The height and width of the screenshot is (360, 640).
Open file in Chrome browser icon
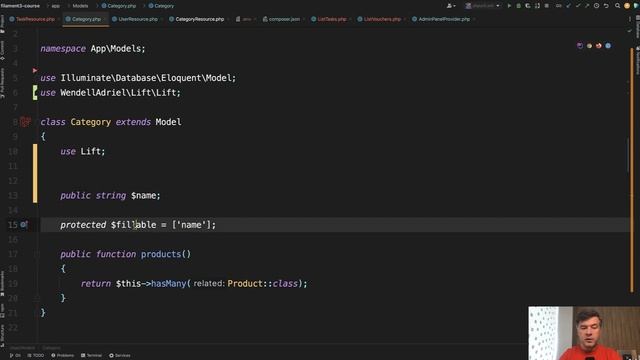(589, 46)
